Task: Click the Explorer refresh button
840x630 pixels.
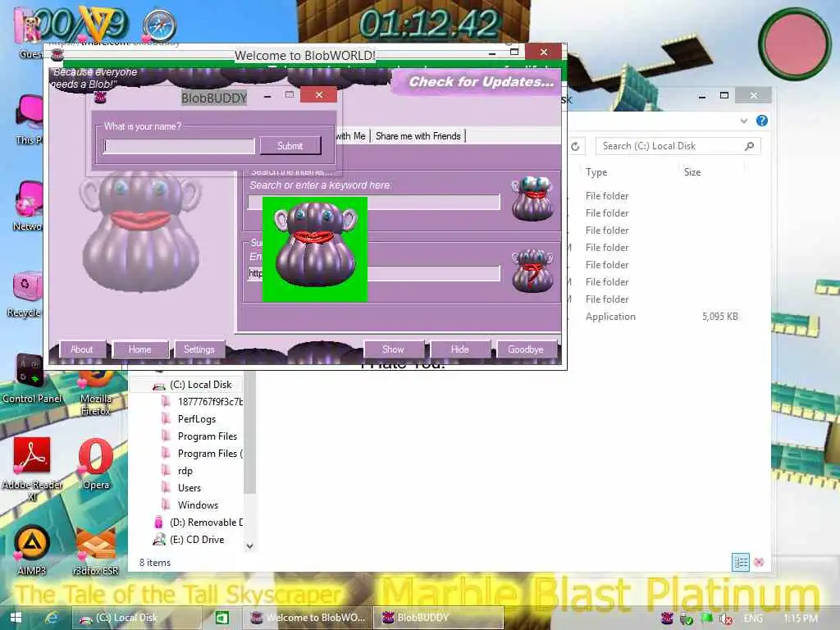Action: [575, 146]
